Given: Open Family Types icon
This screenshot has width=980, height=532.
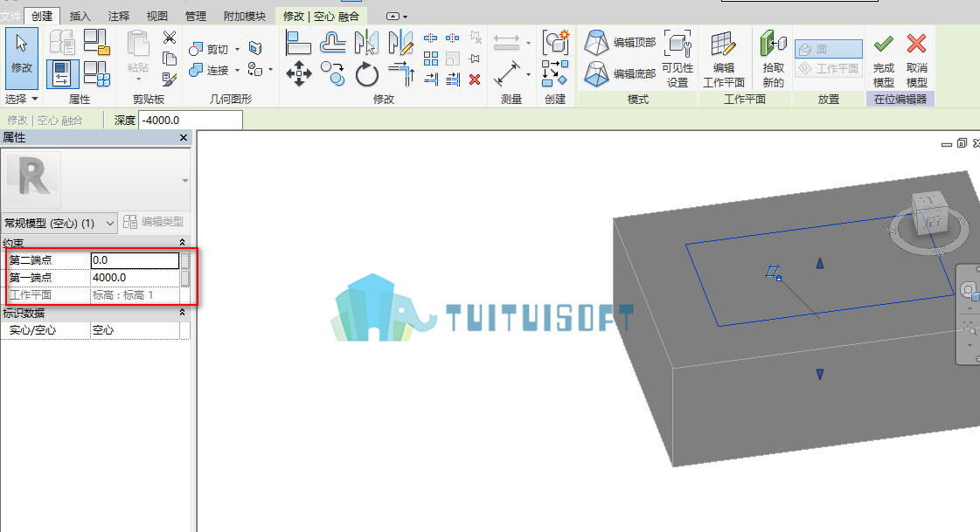Looking at the screenshot, I should pyautogui.click(x=97, y=73).
